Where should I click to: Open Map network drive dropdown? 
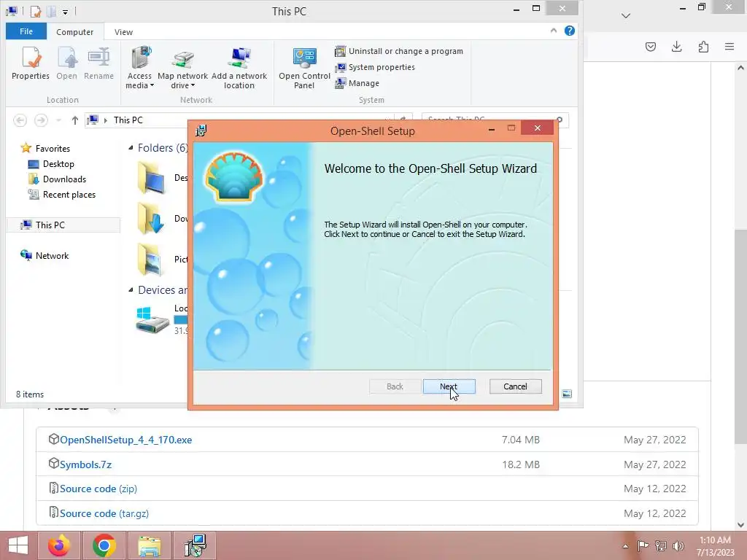(x=183, y=68)
